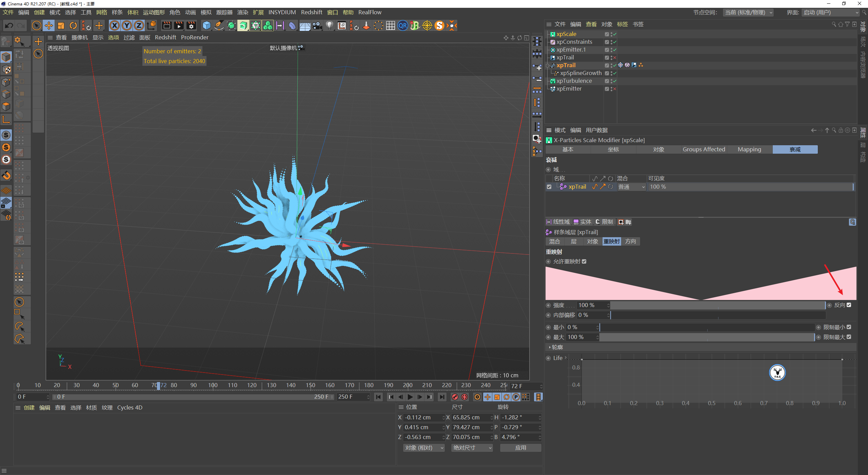868x475 pixels.
Task: Open 绝对尺寸 dropdown
Action: pyautogui.click(x=472, y=448)
